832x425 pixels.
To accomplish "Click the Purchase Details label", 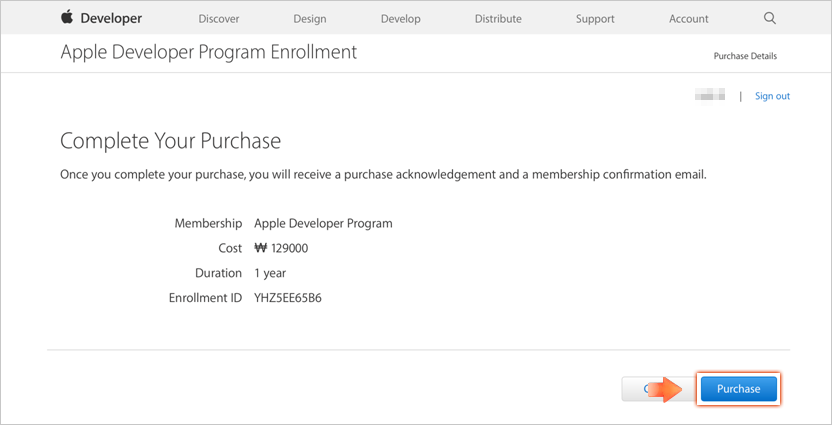I will (x=745, y=56).
